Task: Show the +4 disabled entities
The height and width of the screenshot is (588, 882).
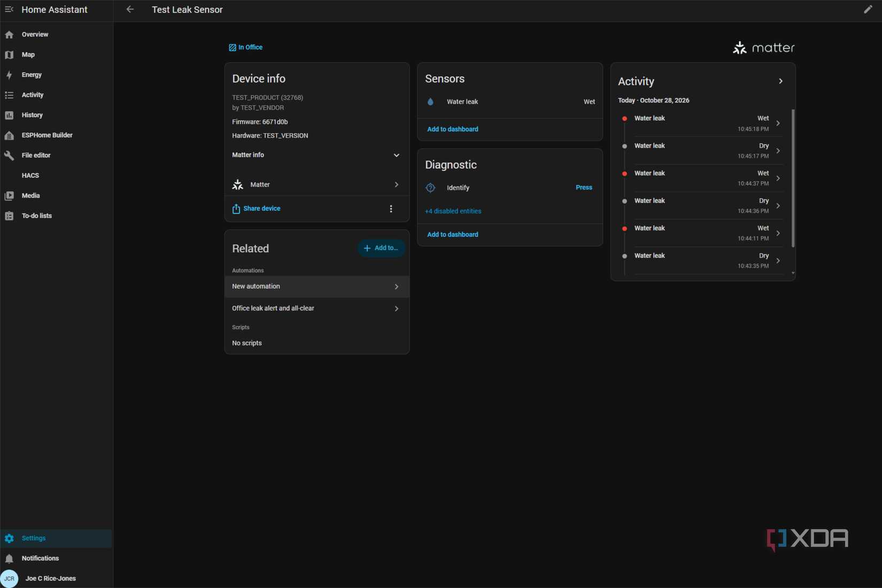Action: [453, 211]
